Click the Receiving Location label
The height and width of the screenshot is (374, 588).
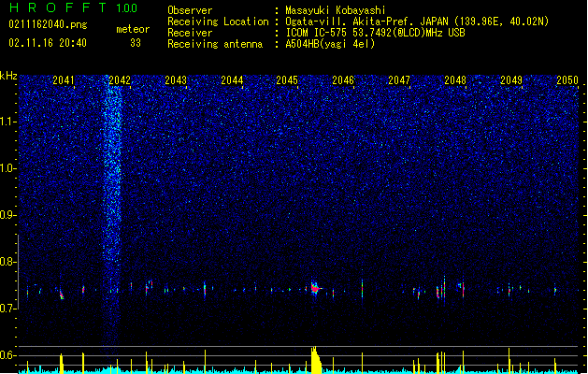[x=218, y=22]
